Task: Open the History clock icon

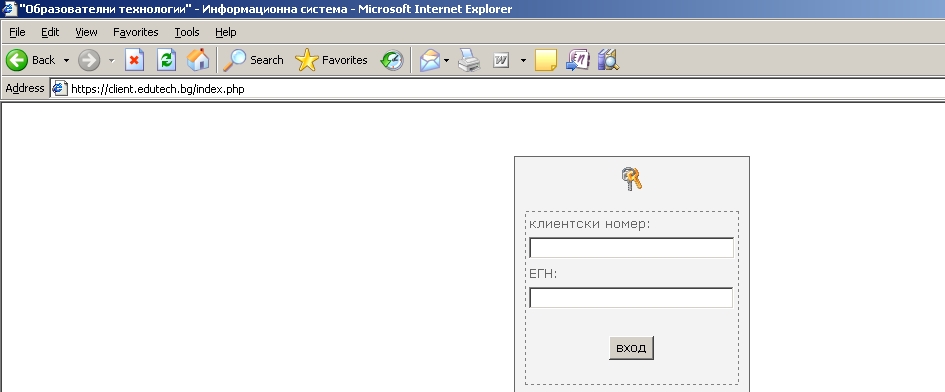Action: point(392,60)
